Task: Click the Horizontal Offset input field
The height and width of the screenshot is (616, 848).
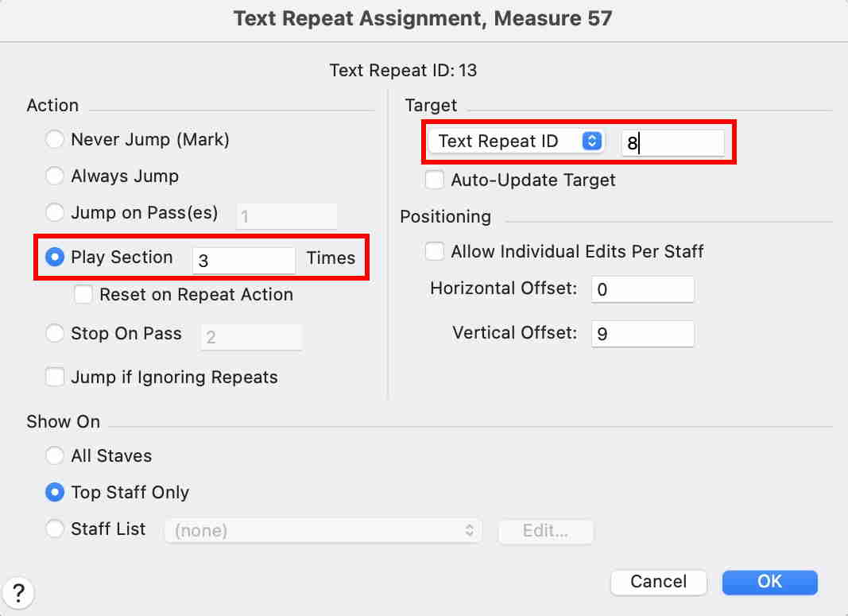Action: point(642,289)
